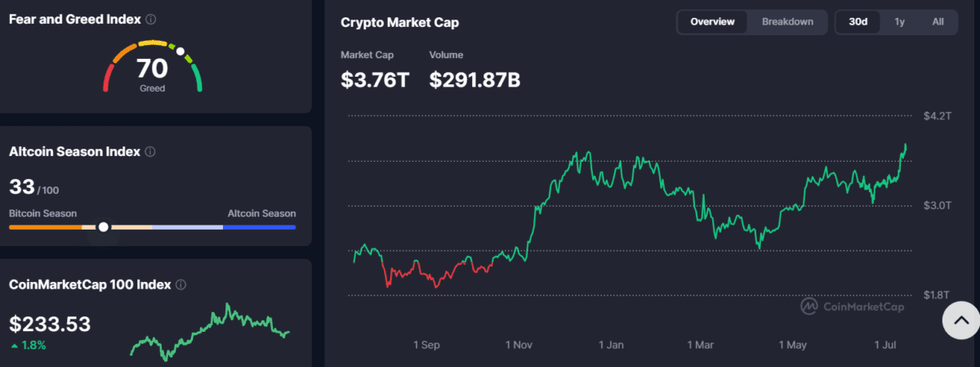
Task: Select the All time range
Action: [x=938, y=22]
